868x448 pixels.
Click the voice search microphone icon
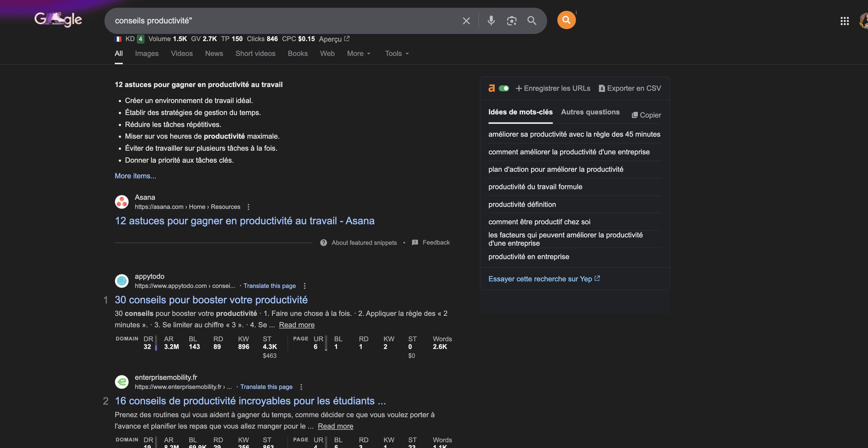(x=491, y=21)
